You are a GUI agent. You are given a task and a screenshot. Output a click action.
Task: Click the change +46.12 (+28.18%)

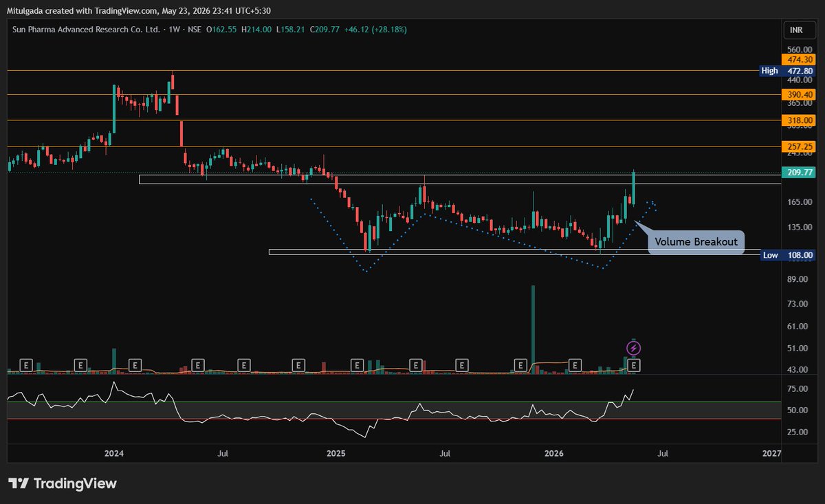pos(375,30)
